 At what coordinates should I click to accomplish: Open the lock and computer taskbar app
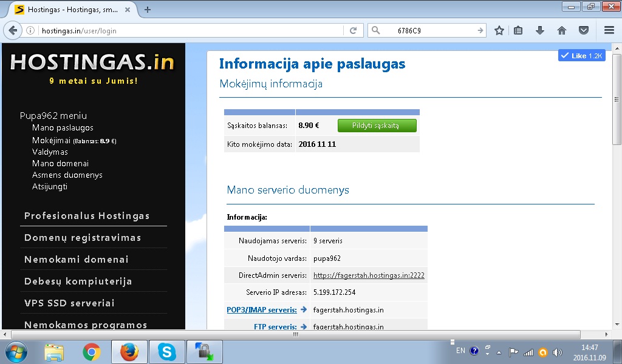[204, 352]
